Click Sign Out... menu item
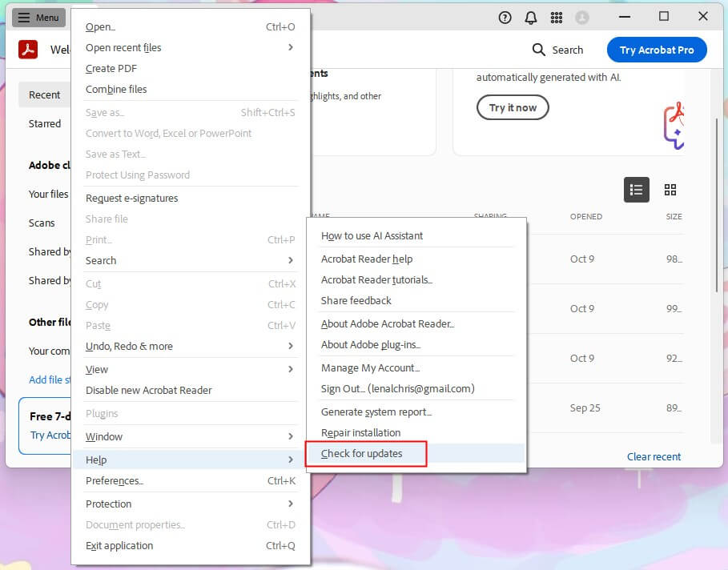 pyautogui.click(x=416, y=389)
